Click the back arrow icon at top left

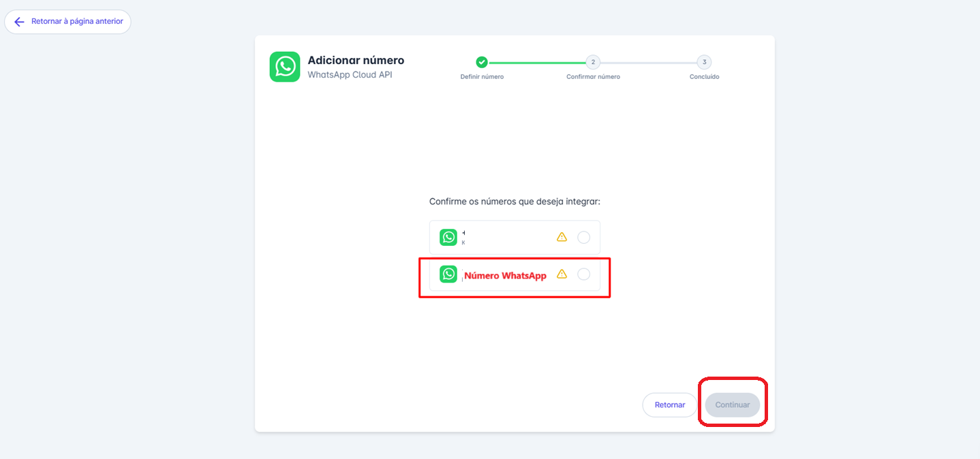[19, 22]
